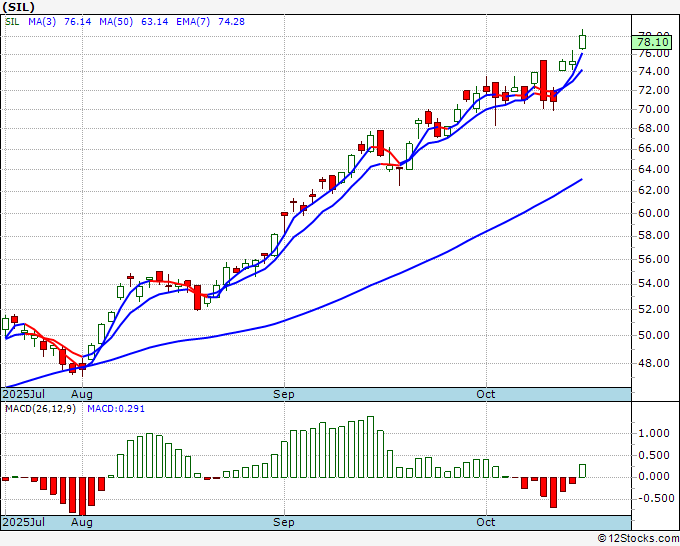Click the 63.14 MA(50) value
Viewport: 680px width, 546px height.
tap(154, 22)
